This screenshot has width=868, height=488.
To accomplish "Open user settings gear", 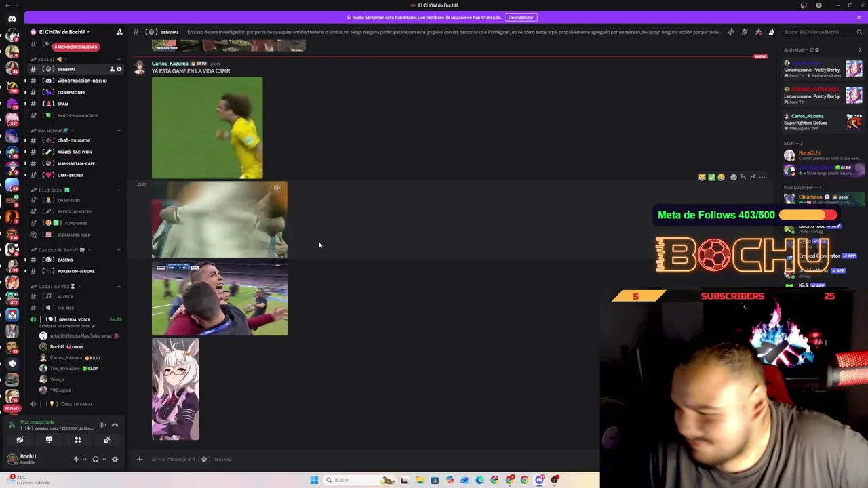I will point(115,460).
